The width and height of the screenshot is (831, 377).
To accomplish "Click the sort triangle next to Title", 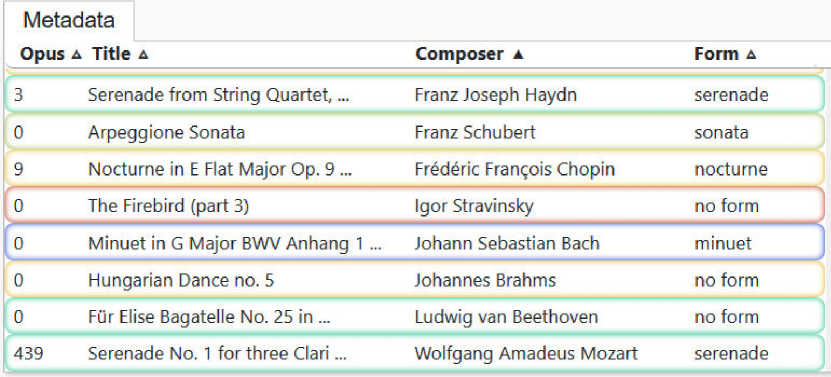I will 143,54.
